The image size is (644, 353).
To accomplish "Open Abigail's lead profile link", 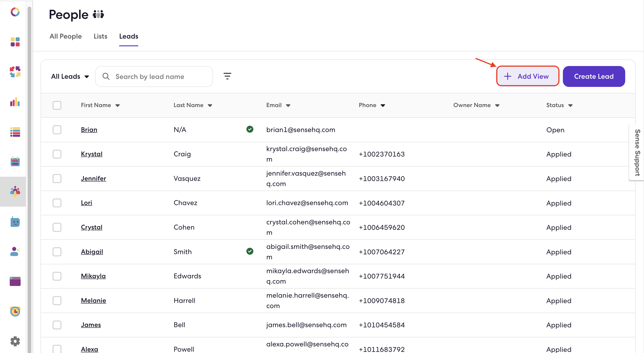I will click(x=92, y=252).
